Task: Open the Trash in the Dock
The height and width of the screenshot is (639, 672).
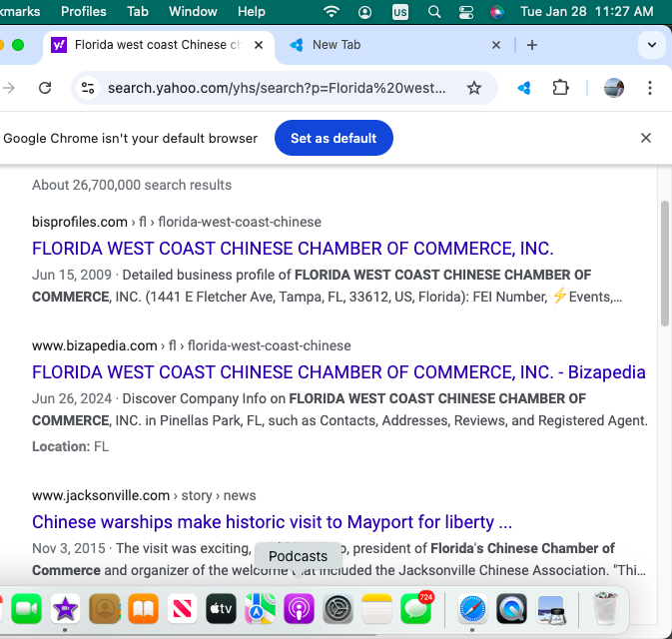Action: (606, 609)
